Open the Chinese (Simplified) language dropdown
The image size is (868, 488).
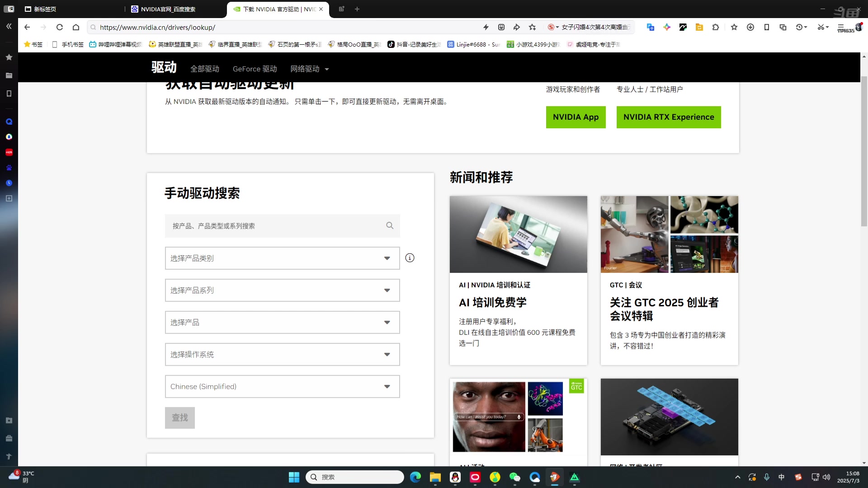coord(282,386)
